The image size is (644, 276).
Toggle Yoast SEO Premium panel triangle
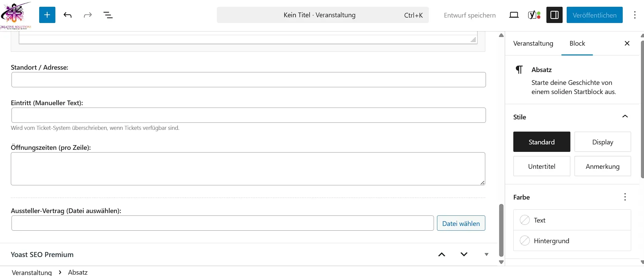(x=486, y=254)
